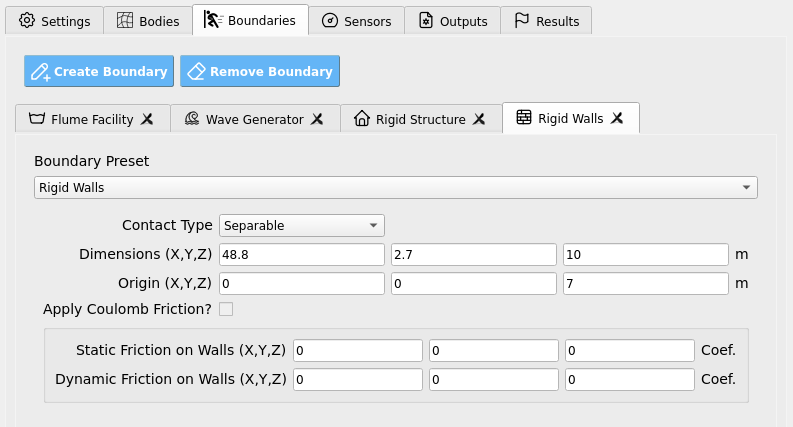Select the Boundaries tab
Screen dimensions: 793x427
click(250, 20)
